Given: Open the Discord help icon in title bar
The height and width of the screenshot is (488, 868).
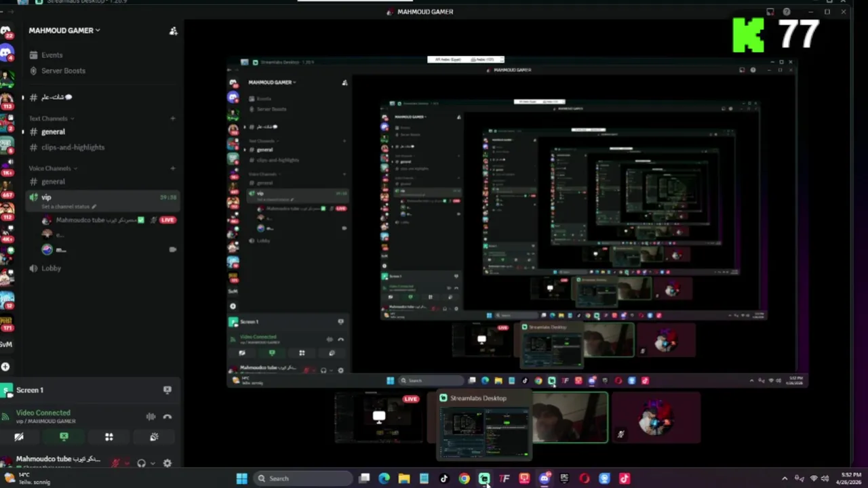Looking at the screenshot, I should click(787, 12).
